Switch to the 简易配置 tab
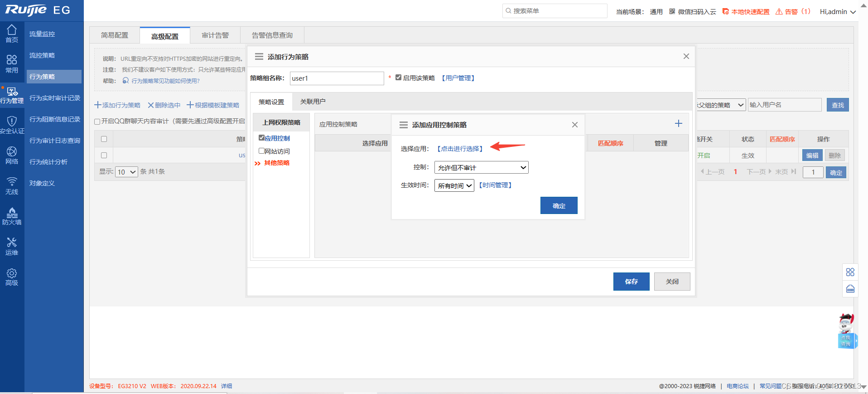Screen dimensions: 868x394 click(115, 35)
